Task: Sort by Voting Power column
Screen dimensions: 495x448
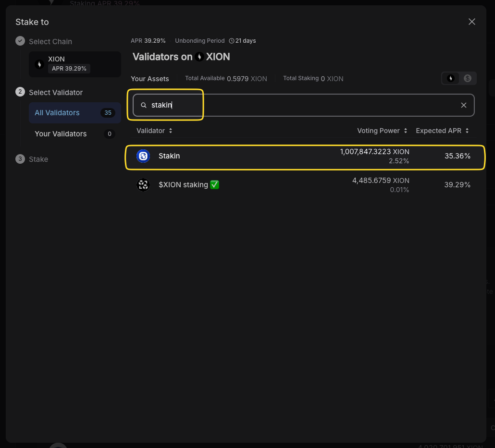Action: pos(382,131)
